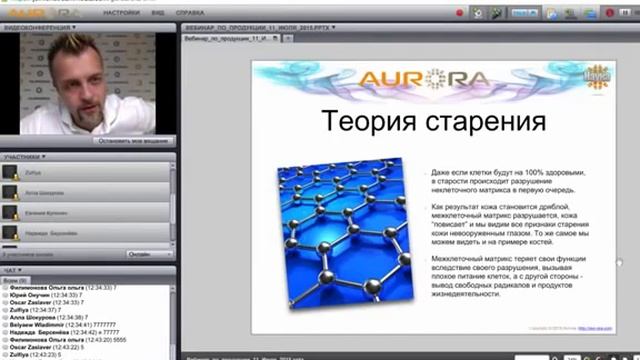Select second participant Алла Шокурова row

pos(85,193)
